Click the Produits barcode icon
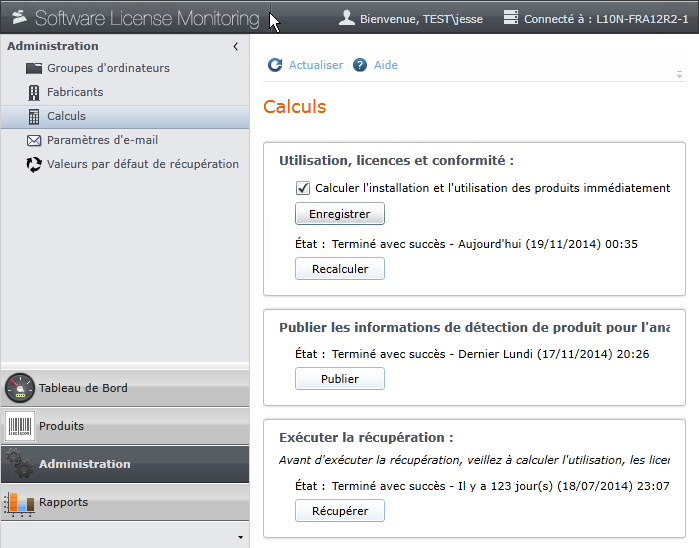699x548 pixels. tap(20, 426)
